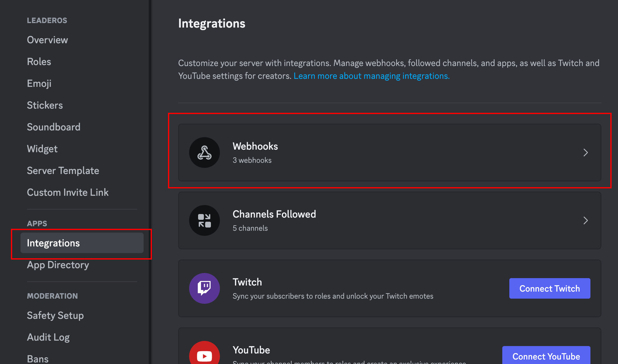Open the Overview settings page
The width and height of the screenshot is (618, 364).
pyautogui.click(x=47, y=40)
